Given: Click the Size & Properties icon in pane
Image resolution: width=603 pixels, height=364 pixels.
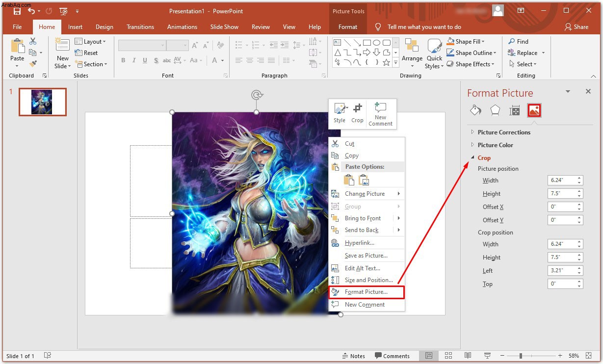Looking at the screenshot, I should [x=515, y=110].
